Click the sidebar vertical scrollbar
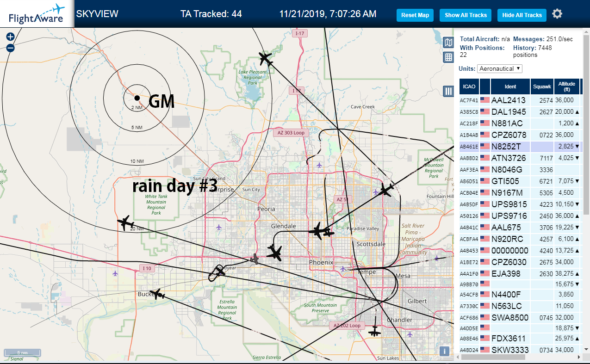 586,125
